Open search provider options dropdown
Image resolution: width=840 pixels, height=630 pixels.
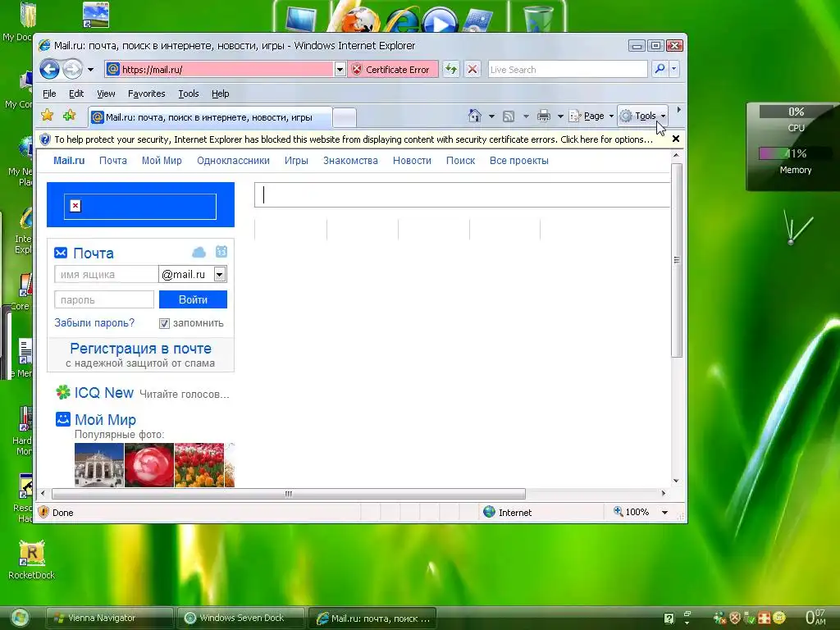674,69
